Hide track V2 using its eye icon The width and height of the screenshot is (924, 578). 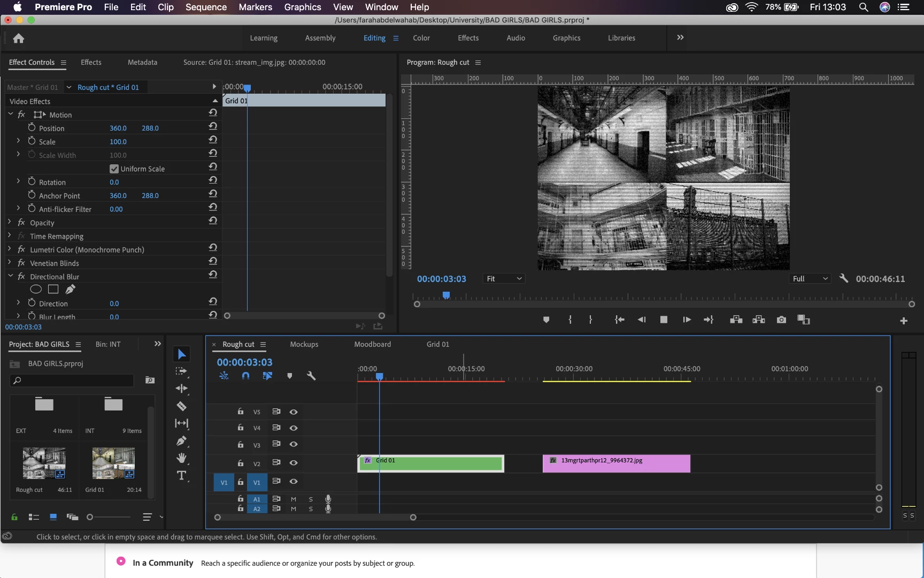[x=294, y=463]
